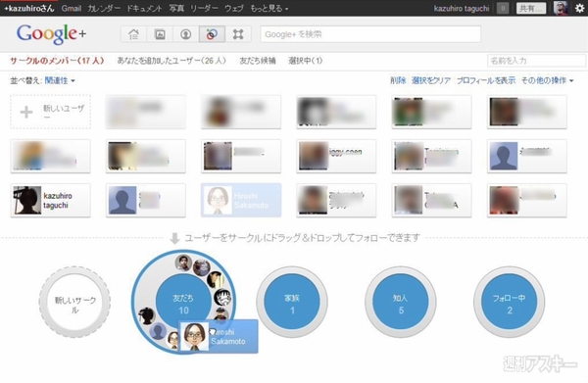This screenshot has width=588, height=383.
Task: Open the 家族 circle
Action: click(292, 302)
